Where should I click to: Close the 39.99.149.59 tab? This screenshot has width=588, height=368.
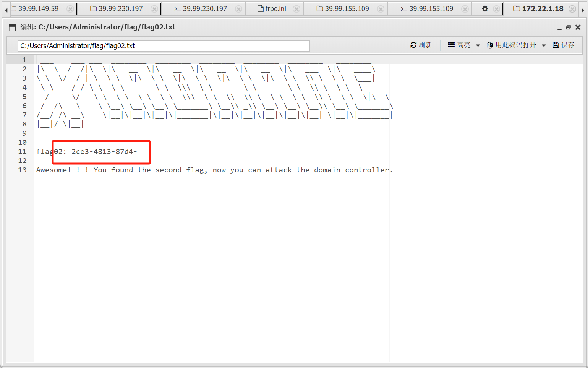pyautogui.click(x=70, y=9)
